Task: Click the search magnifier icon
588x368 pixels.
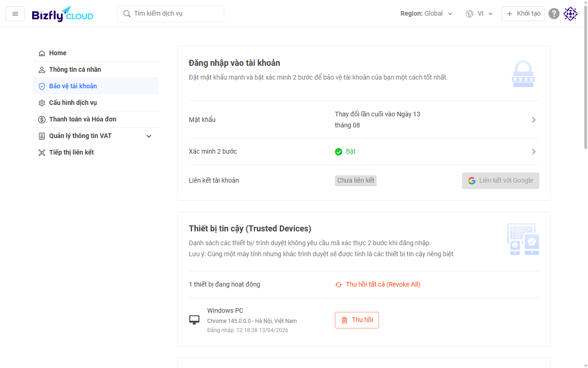Action: pyautogui.click(x=127, y=14)
